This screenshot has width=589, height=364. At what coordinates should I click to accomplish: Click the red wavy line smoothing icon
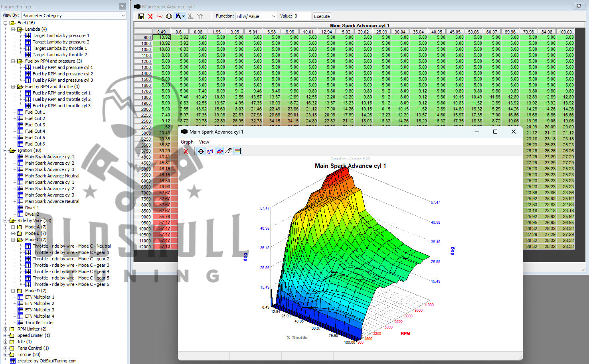(x=160, y=16)
